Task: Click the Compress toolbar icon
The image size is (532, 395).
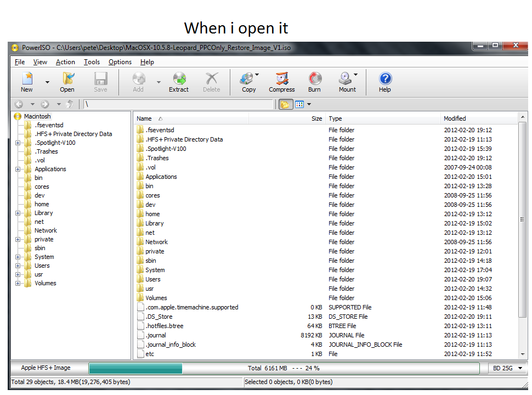Action: (x=282, y=79)
